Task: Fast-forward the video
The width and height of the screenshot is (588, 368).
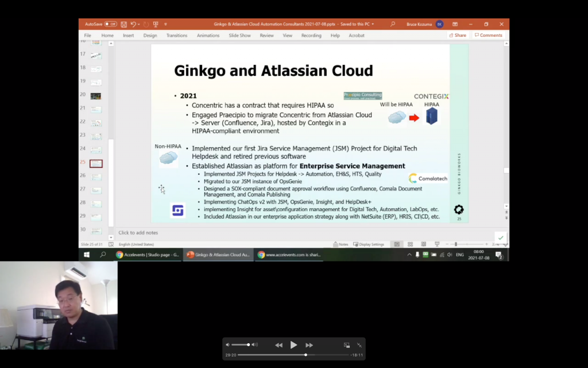Action: pyautogui.click(x=309, y=345)
